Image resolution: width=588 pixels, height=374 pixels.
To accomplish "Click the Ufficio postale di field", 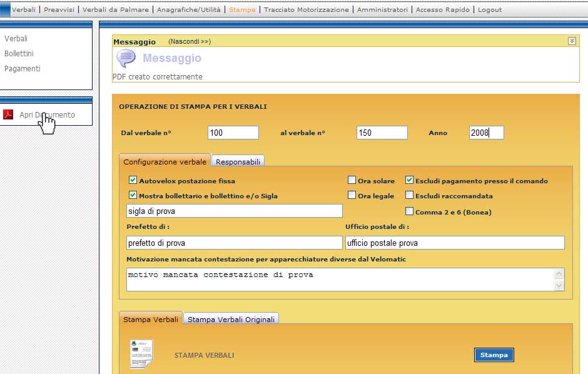I will [x=455, y=243].
